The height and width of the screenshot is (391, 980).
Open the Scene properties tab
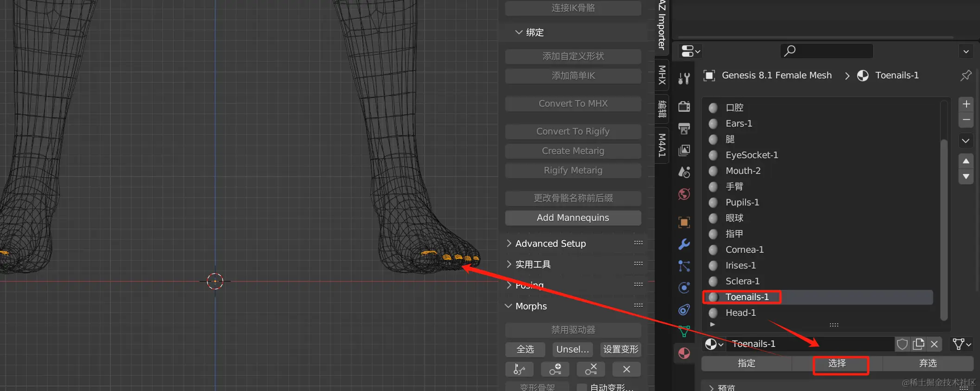coord(684,172)
